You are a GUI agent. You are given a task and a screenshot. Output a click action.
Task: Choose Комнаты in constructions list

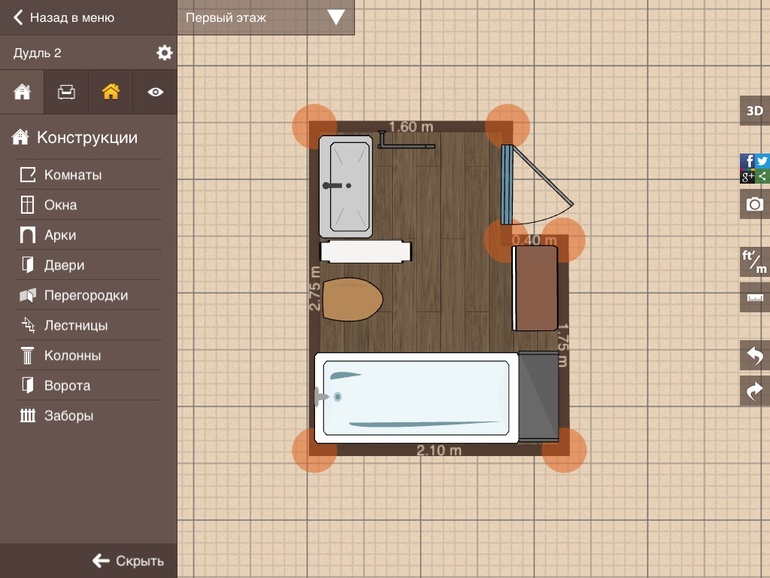(x=72, y=175)
